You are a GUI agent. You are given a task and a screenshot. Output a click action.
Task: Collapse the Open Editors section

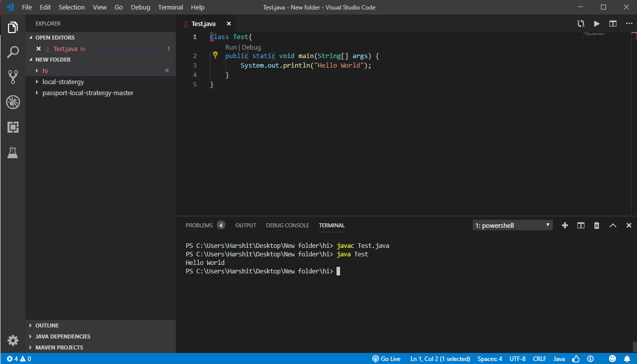(101, 38)
